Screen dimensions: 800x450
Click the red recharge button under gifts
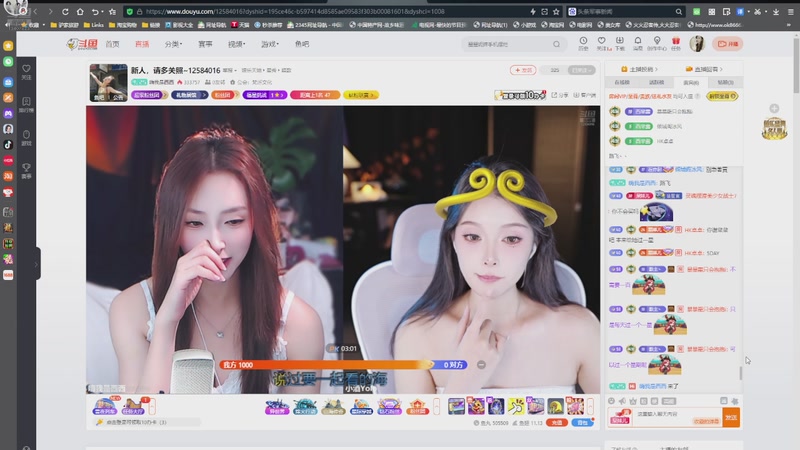pyautogui.click(x=557, y=422)
